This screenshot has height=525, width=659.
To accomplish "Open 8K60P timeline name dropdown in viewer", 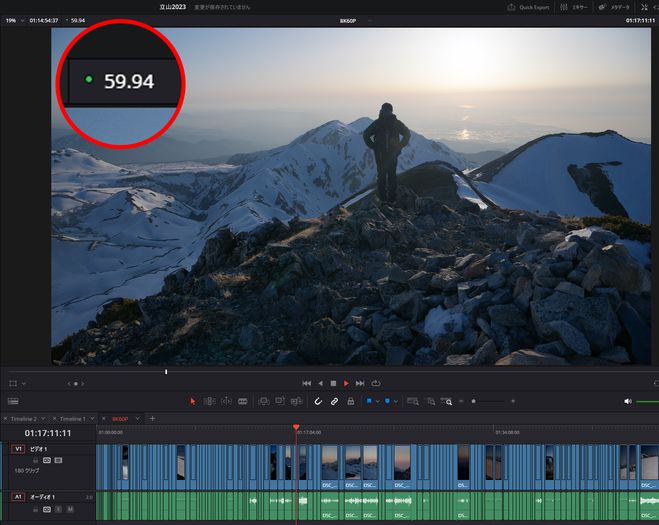I will click(x=371, y=21).
